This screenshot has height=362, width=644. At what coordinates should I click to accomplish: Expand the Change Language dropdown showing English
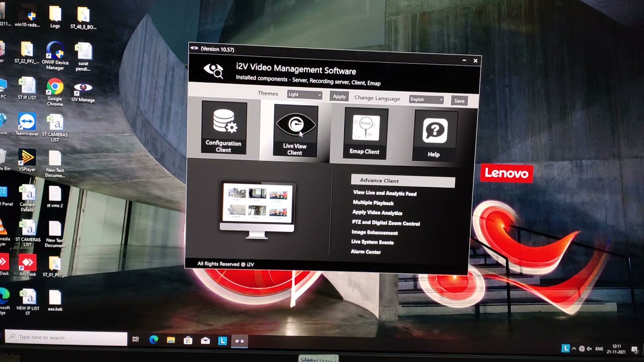(426, 100)
